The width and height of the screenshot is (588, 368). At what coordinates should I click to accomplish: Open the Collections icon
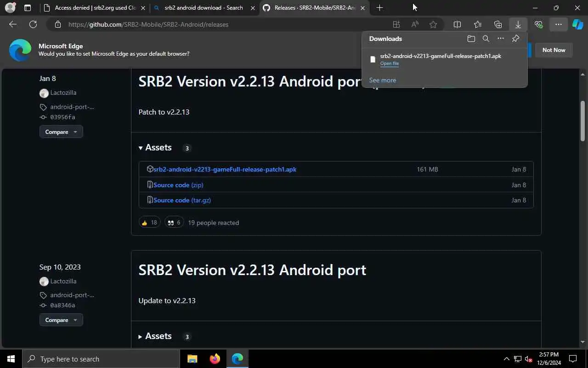pyautogui.click(x=498, y=24)
